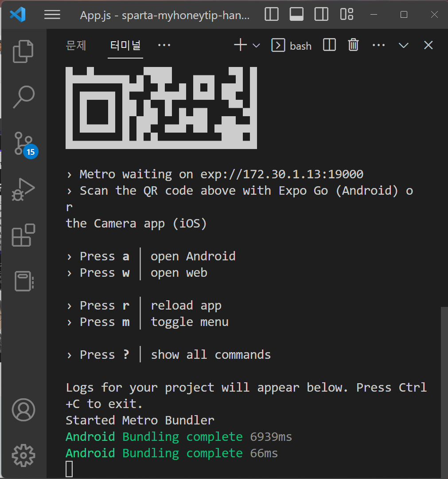Click 'Started Metro Bundler' log line
The width and height of the screenshot is (448, 479).
pyautogui.click(x=140, y=420)
